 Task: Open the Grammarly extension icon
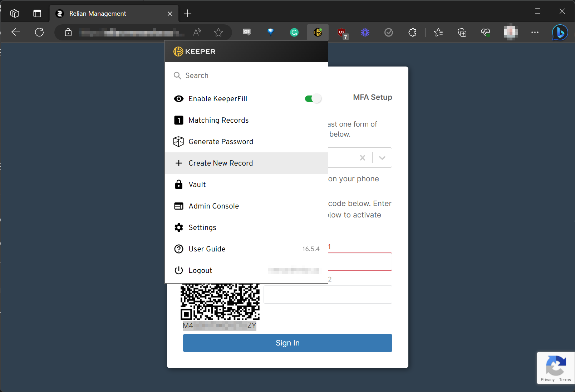pos(294,33)
